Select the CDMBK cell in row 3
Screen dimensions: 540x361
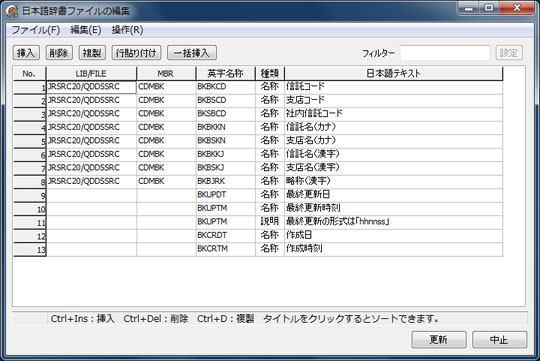point(166,114)
